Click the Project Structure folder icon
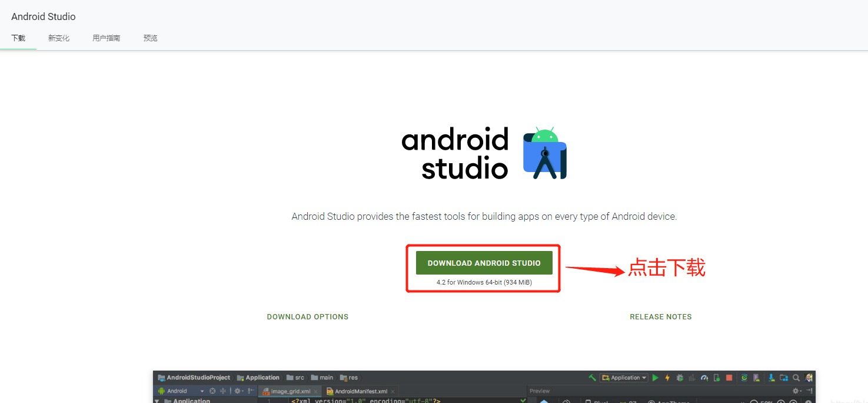This screenshot has width=868, height=403. click(784, 378)
